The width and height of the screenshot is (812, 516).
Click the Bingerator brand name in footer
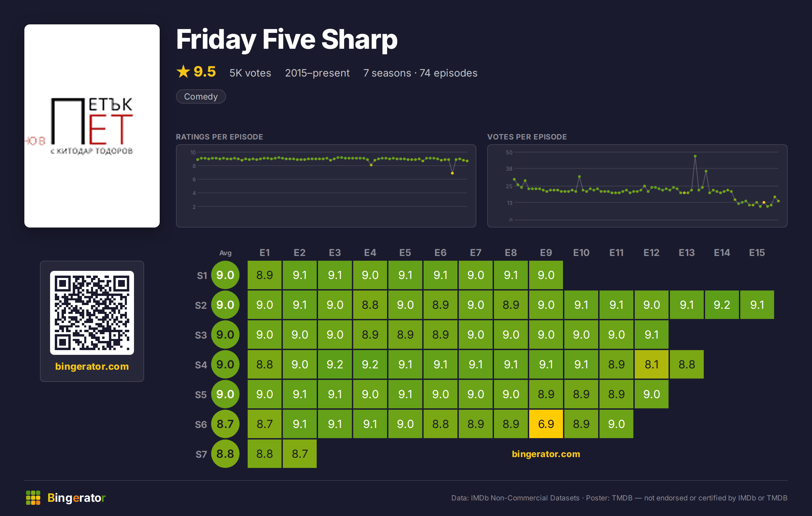click(76, 498)
